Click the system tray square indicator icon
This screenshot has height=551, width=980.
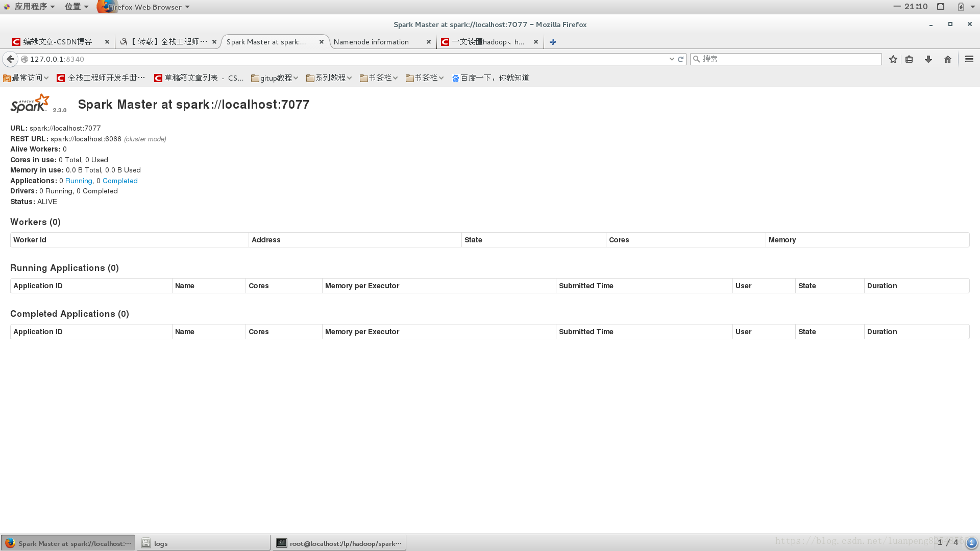pyautogui.click(x=941, y=7)
